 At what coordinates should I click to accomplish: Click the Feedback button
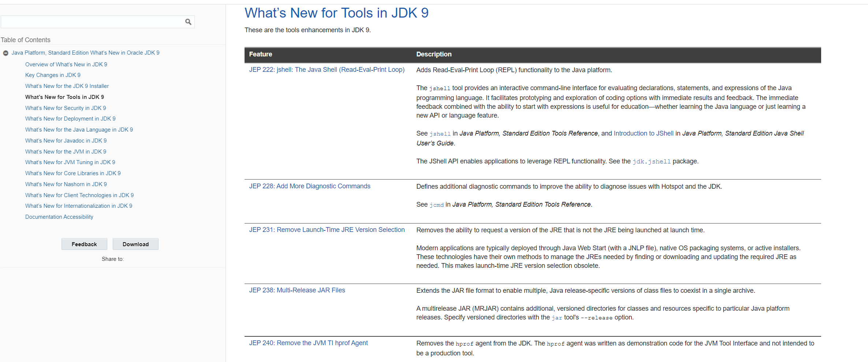point(84,244)
